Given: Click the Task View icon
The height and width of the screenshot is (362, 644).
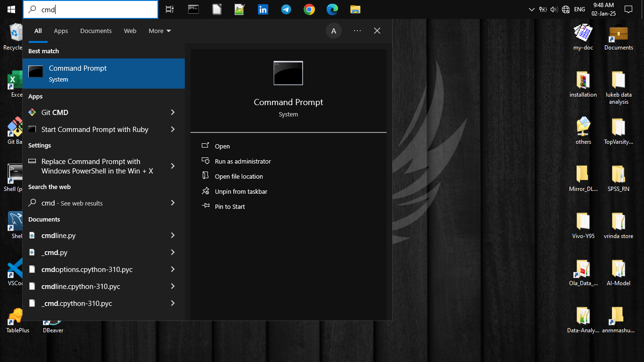Looking at the screenshot, I should tap(170, 9).
